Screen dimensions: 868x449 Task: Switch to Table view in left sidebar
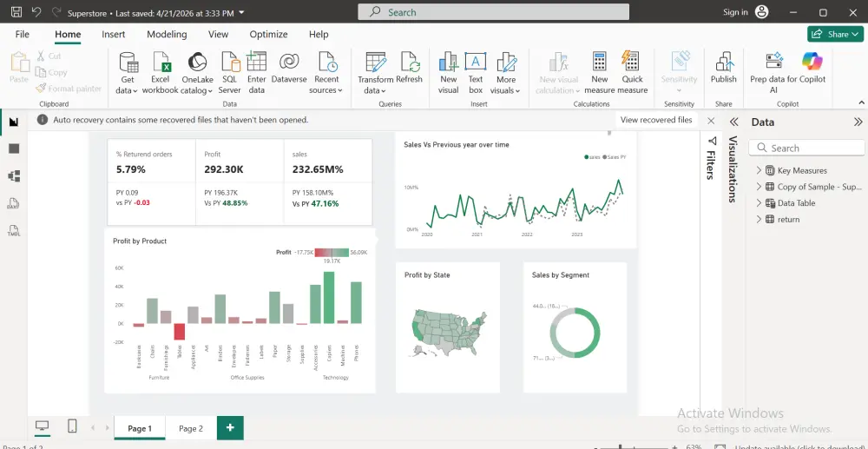point(14,149)
